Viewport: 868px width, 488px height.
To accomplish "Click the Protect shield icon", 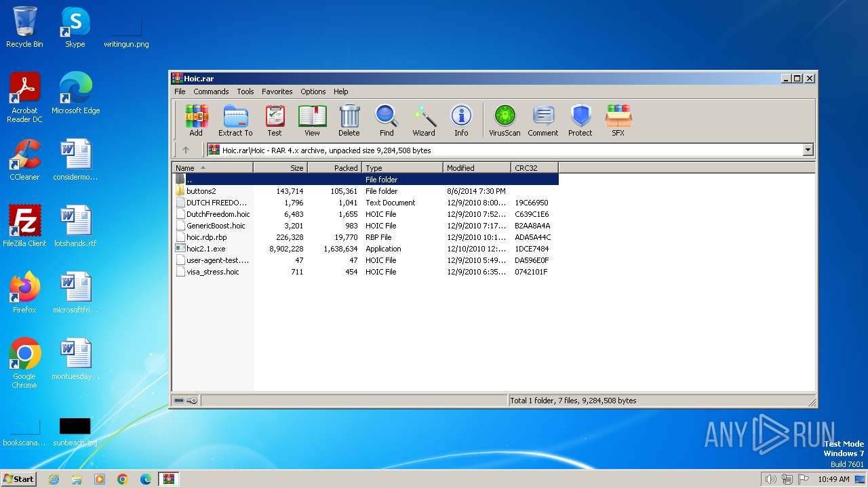I will tap(580, 121).
